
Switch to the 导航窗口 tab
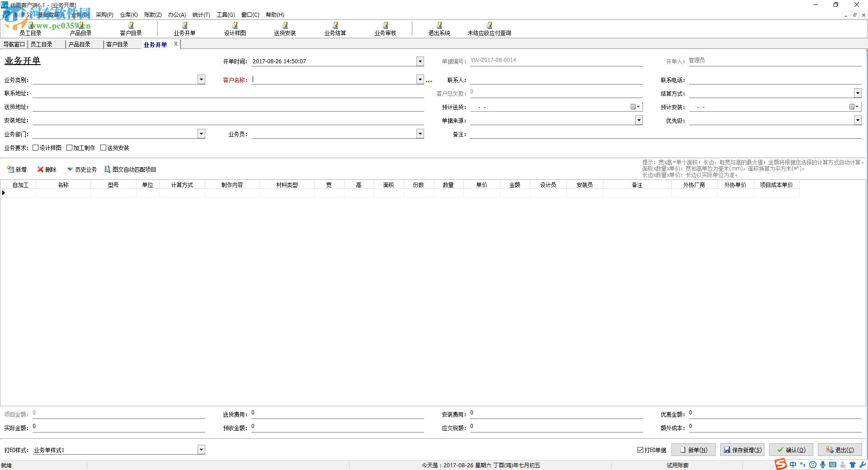(14, 44)
